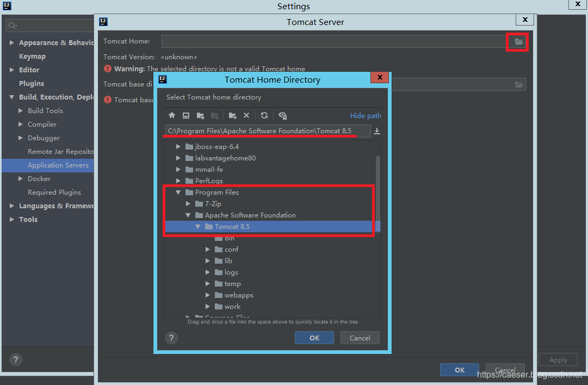Viewport: 588px width, 385px height.
Task: Open Keymap settings page
Action: pos(32,56)
